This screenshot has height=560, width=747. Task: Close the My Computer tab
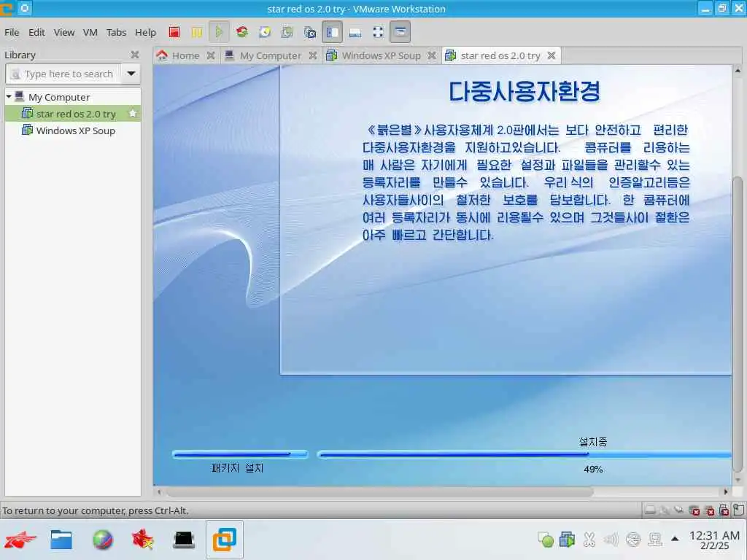click(312, 55)
